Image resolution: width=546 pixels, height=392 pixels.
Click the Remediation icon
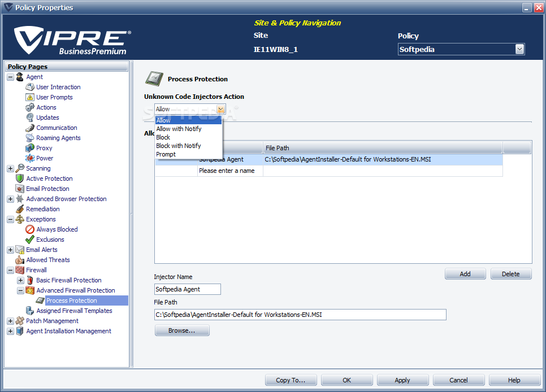pos(20,209)
